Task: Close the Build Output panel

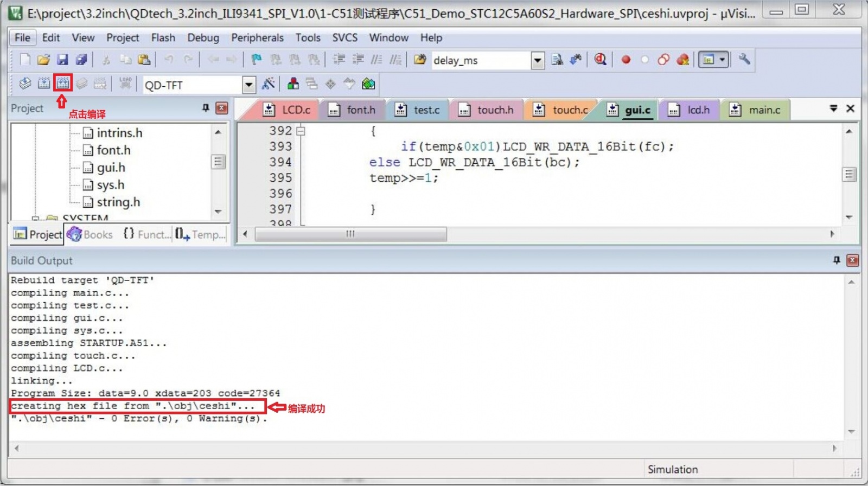Action: point(852,260)
